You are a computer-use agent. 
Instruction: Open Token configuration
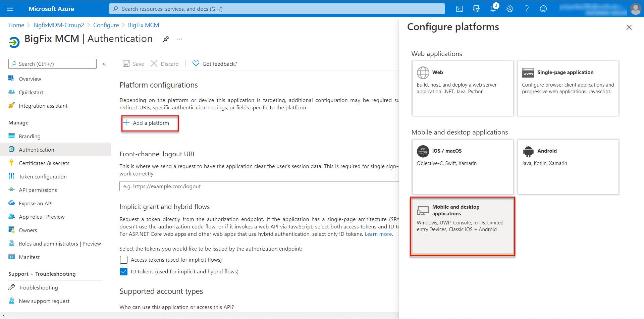coord(55,176)
